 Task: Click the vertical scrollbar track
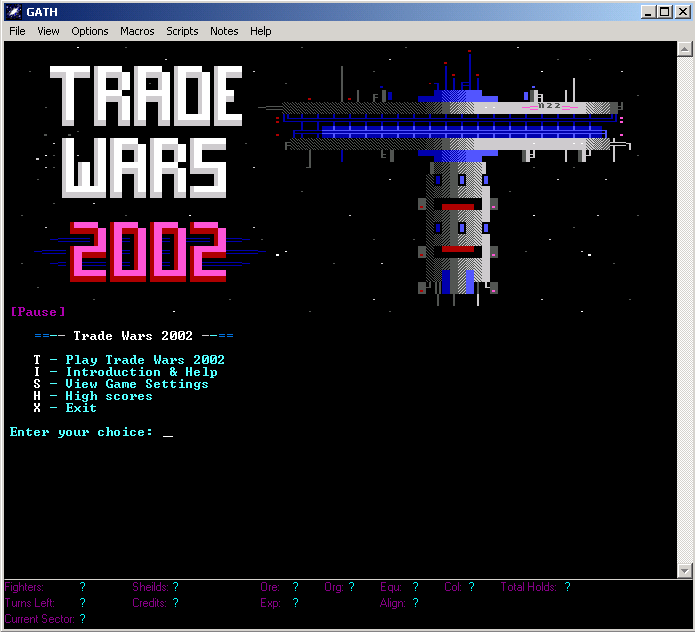[684, 310]
